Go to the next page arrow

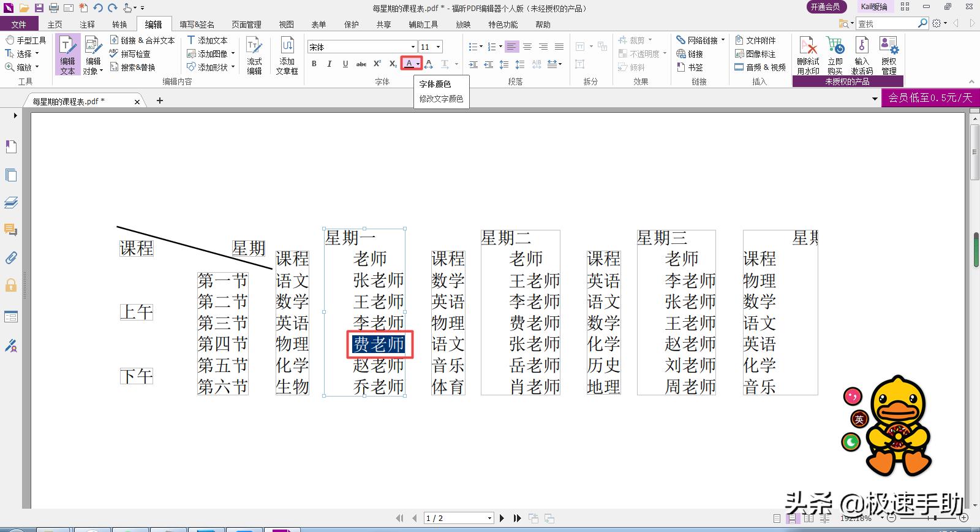click(x=502, y=518)
